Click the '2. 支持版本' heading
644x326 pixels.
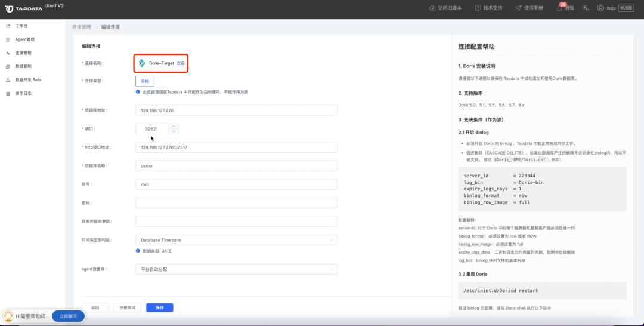(470, 93)
